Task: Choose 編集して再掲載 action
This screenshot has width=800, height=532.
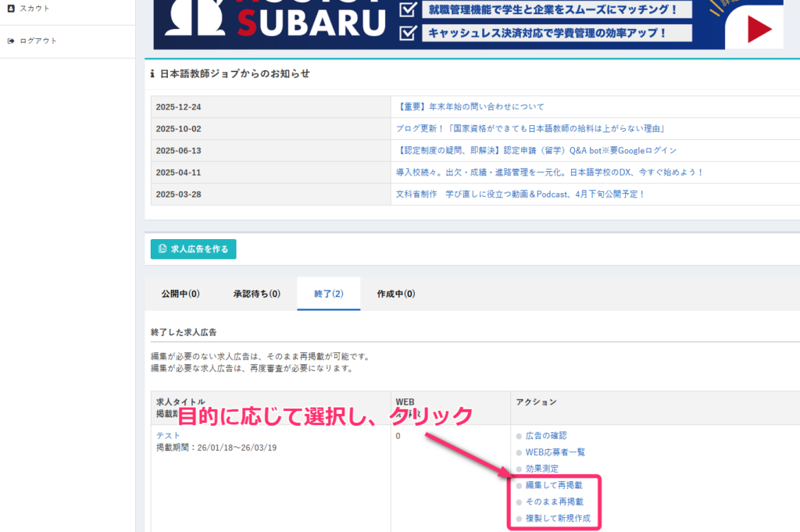Action: pyautogui.click(x=554, y=486)
